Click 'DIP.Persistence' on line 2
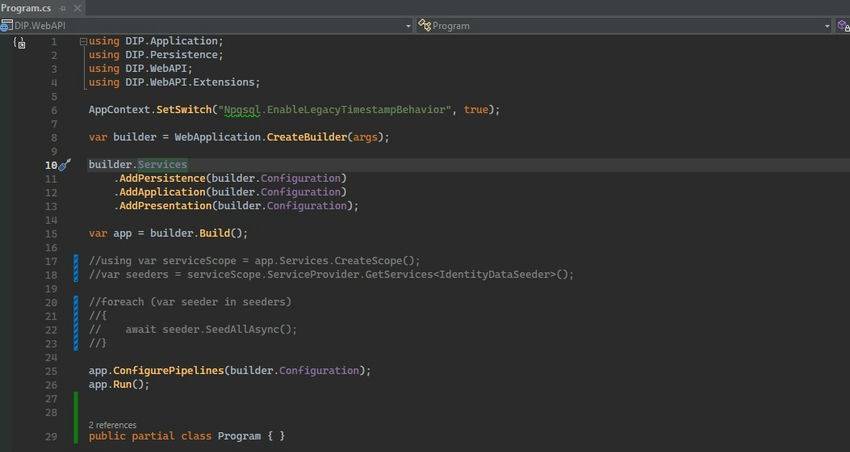Image resolution: width=850 pixels, height=452 pixels. (x=171, y=55)
